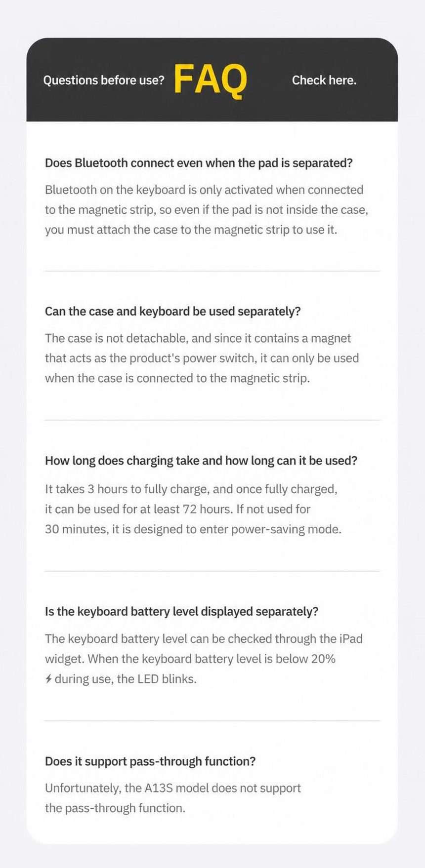Click the '3 hours to fully charge' answer
The width and height of the screenshot is (425, 868).
193,509
